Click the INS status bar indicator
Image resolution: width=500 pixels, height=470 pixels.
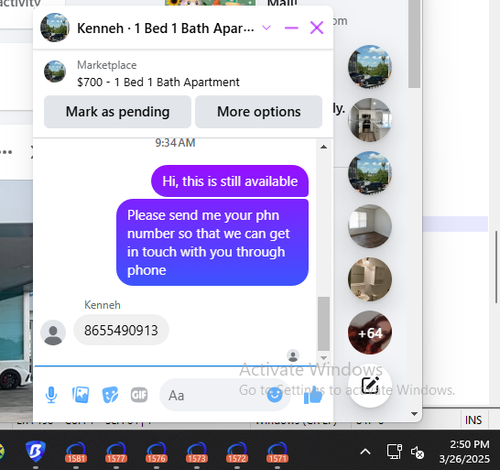pyautogui.click(x=473, y=420)
